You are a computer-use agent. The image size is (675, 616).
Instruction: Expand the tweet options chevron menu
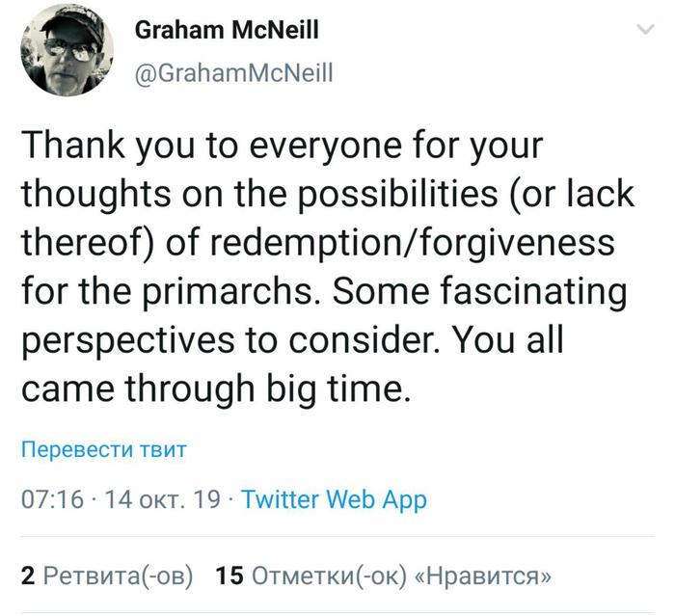click(645, 29)
